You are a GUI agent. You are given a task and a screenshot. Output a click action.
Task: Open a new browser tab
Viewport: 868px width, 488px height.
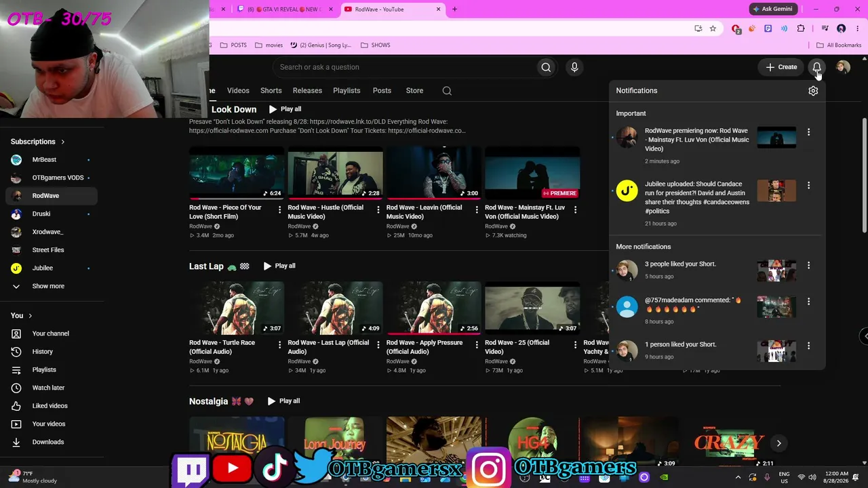pos(454,9)
